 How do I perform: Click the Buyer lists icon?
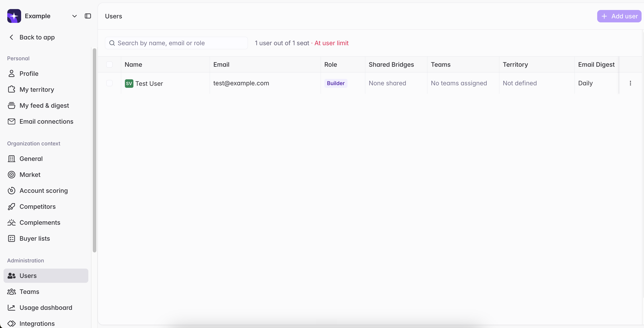coord(12,238)
